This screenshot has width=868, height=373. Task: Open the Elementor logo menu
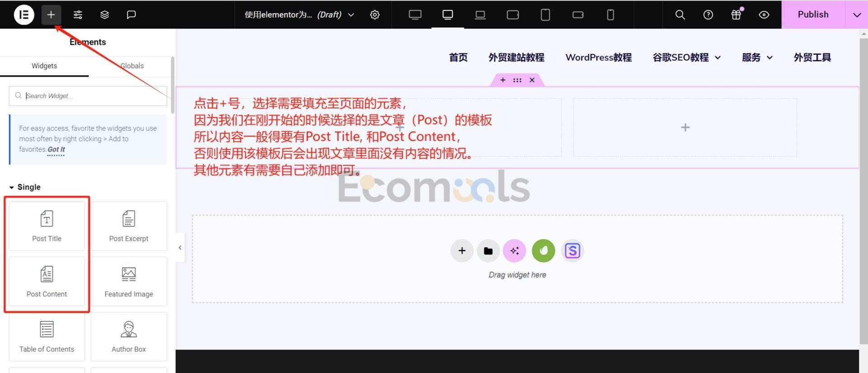[24, 14]
